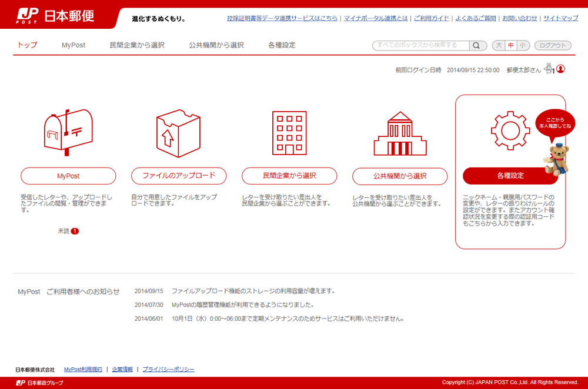Open the 各種設定 navigation tab
This screenshot has height=389, width=588.
pyautogui.click(x=282, y=45)
